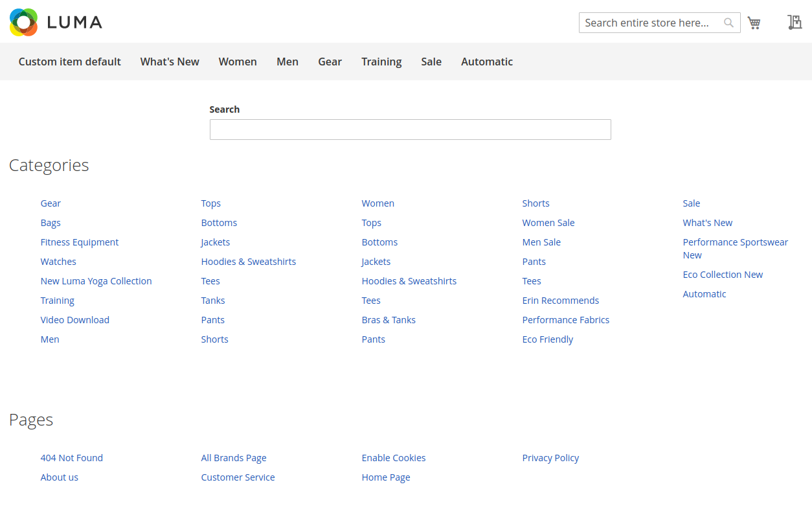The width and height of the screenshot is (812, 513).
Task: Open Jackets link above Hoodies & Sweatshirts beside Watches
Action: point(216,242)
